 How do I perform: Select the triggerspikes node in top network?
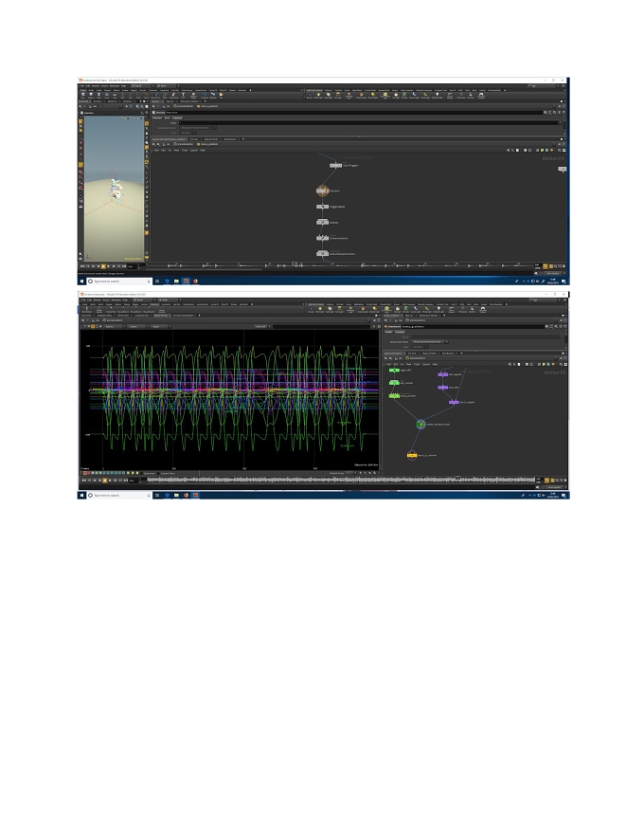coord(323,207)
